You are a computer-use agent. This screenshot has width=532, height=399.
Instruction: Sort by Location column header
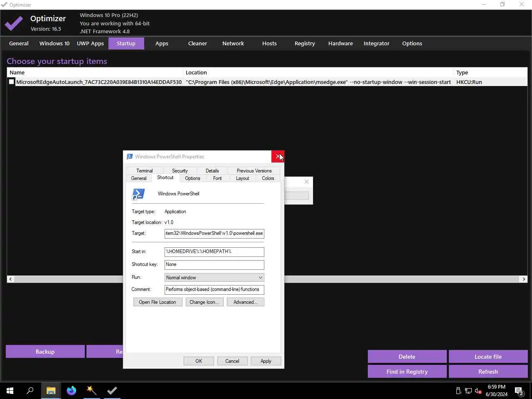click(318, 72)
